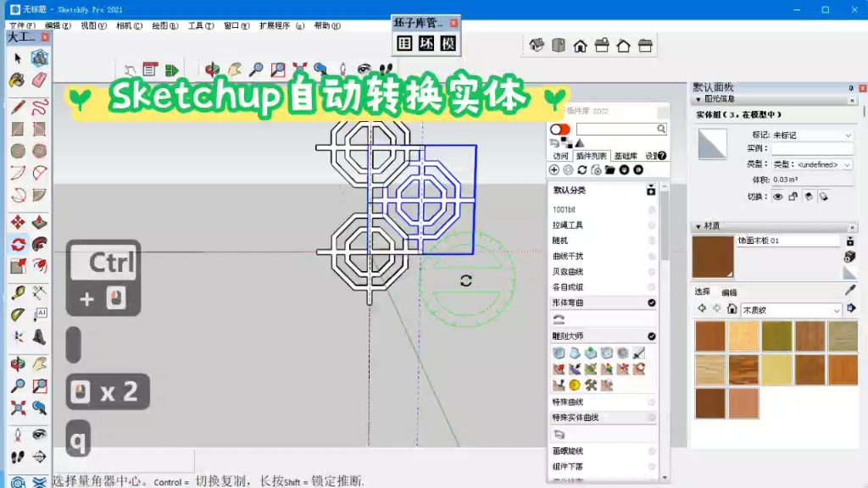Screen dimensions: 868x488
Task: Click the refresh icon in the plugin panel
Action: [x=581, y=169]
